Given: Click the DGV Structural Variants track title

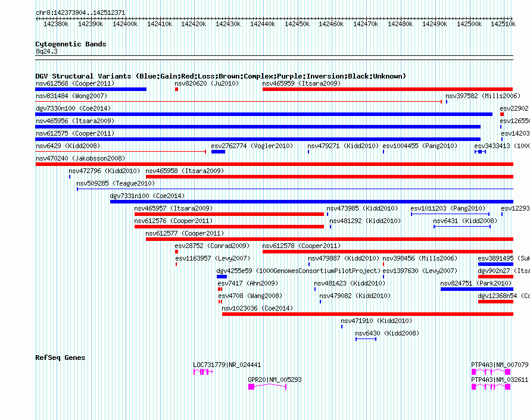Looking at the screenshot, I should 220,76.
